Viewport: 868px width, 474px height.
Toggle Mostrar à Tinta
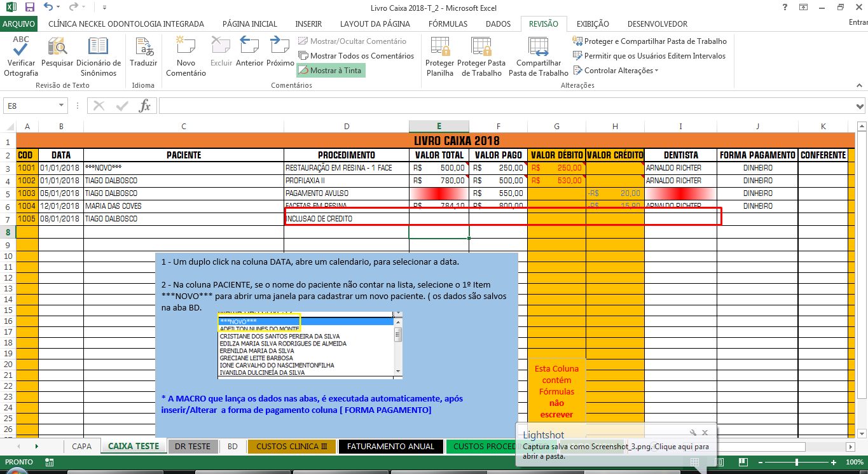tap(330, 71)
